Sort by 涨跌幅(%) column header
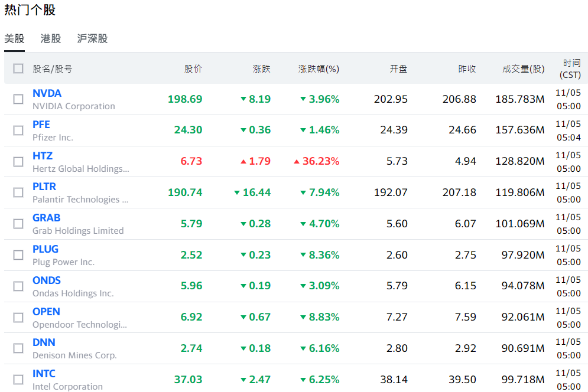Screen dimensions: 588x392 pos(319,68)
